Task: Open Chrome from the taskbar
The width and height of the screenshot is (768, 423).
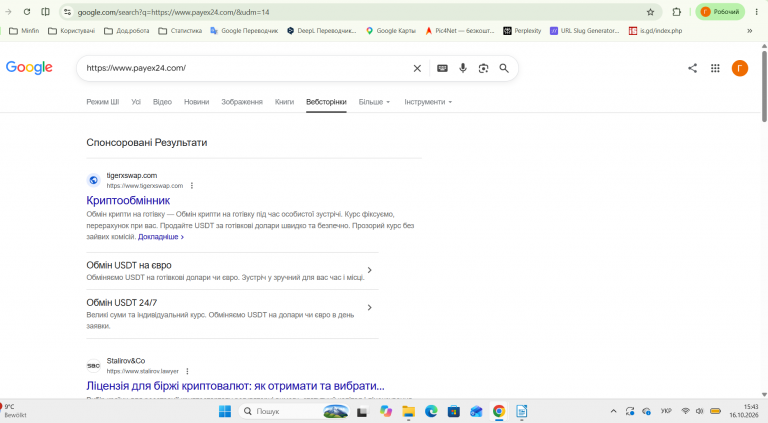Action: (x=499, y=411)
